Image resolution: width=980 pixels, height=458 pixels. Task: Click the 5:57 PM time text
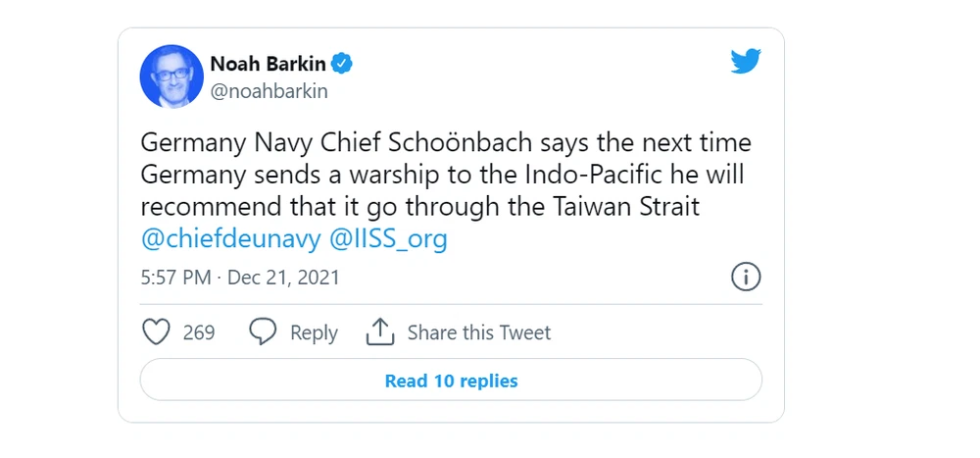pyautogui.click(x=175, y=278)
